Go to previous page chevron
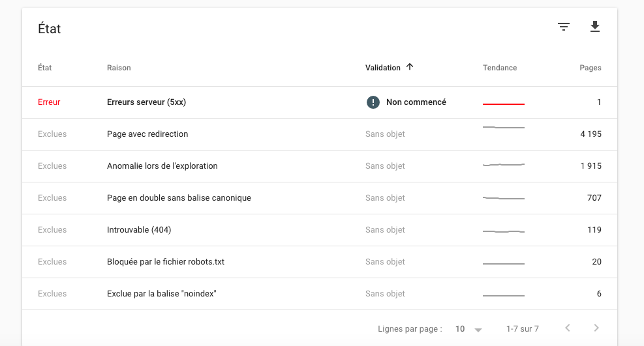The image size is (644, 346). click(568, 328)
